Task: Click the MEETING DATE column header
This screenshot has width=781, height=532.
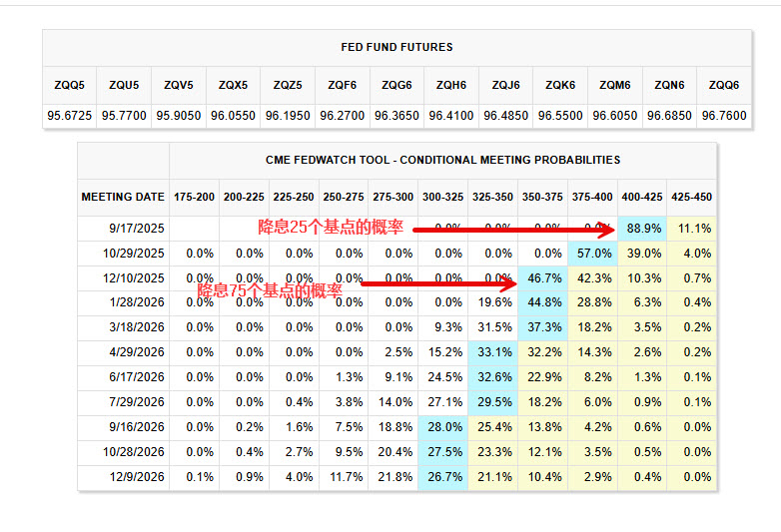Action: click(x=123, y=197)
